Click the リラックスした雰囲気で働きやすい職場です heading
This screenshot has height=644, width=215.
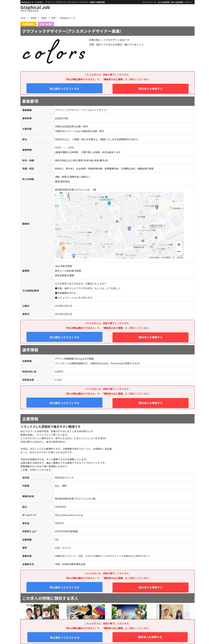[x=51, y=426]
